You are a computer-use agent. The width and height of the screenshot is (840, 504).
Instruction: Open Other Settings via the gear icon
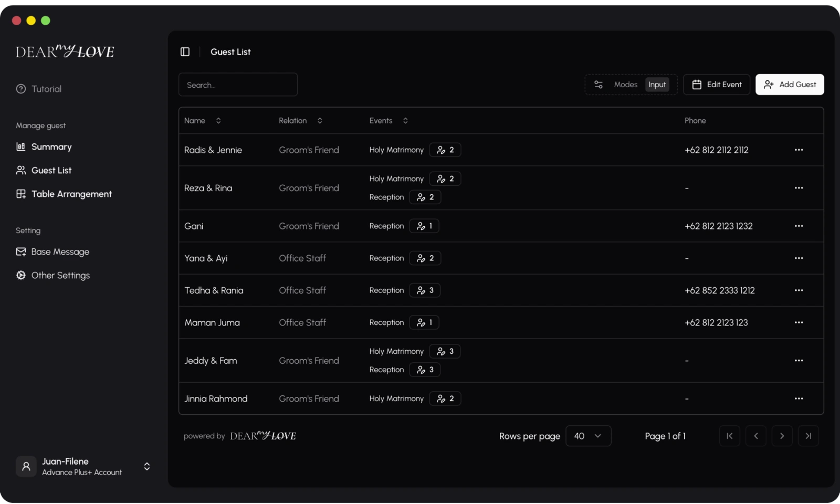click(20, 275)
